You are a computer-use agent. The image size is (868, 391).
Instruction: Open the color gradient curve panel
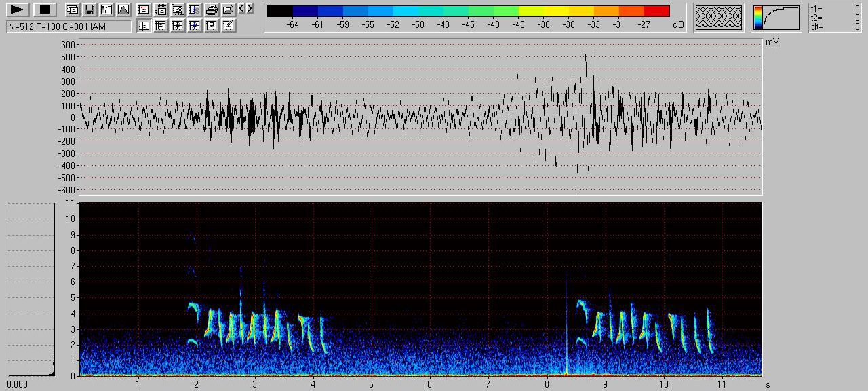tap(776, 18)
